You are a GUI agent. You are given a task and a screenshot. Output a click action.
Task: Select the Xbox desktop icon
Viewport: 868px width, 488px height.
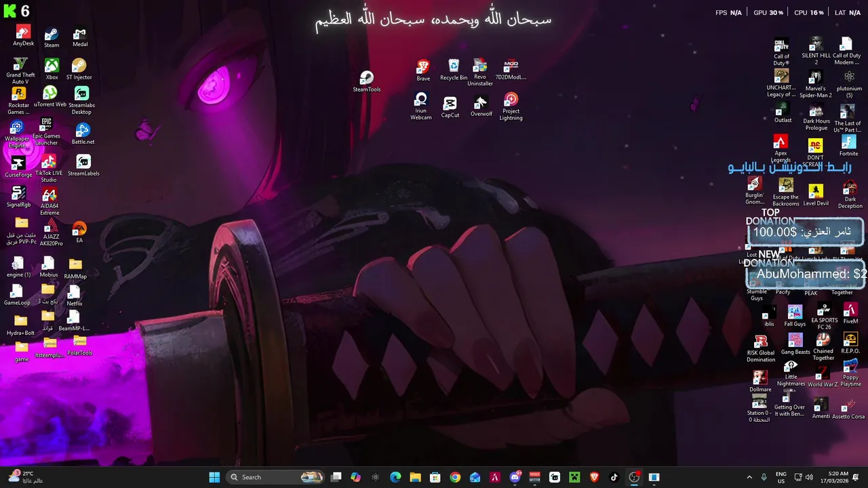[x=52, y=69]
